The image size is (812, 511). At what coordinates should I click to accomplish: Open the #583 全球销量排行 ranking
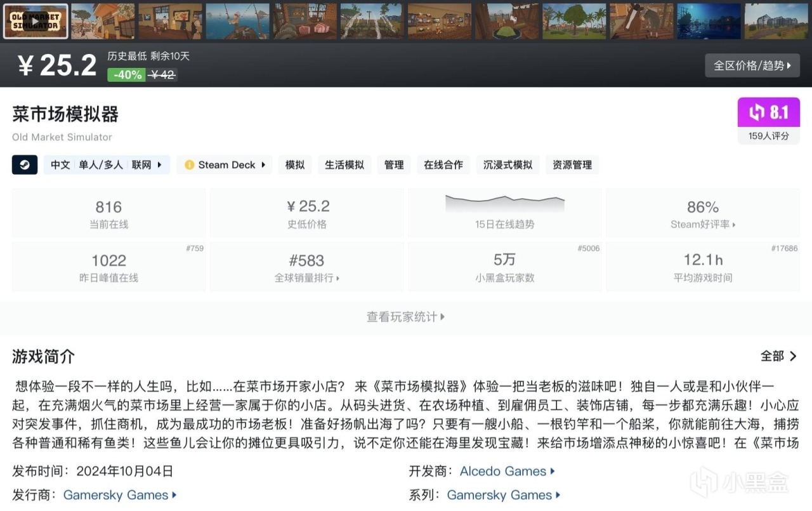[x=307, y=267]
